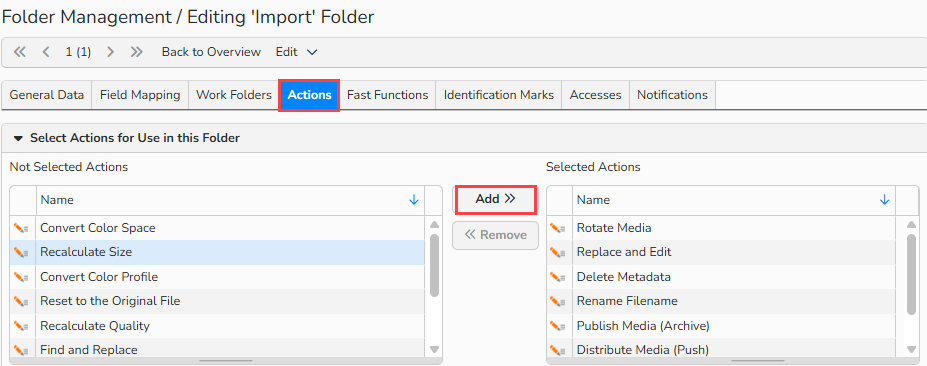Switch to Field Mapping tab
The width and height of the screenshot is (927, 366).
[140, 95]
